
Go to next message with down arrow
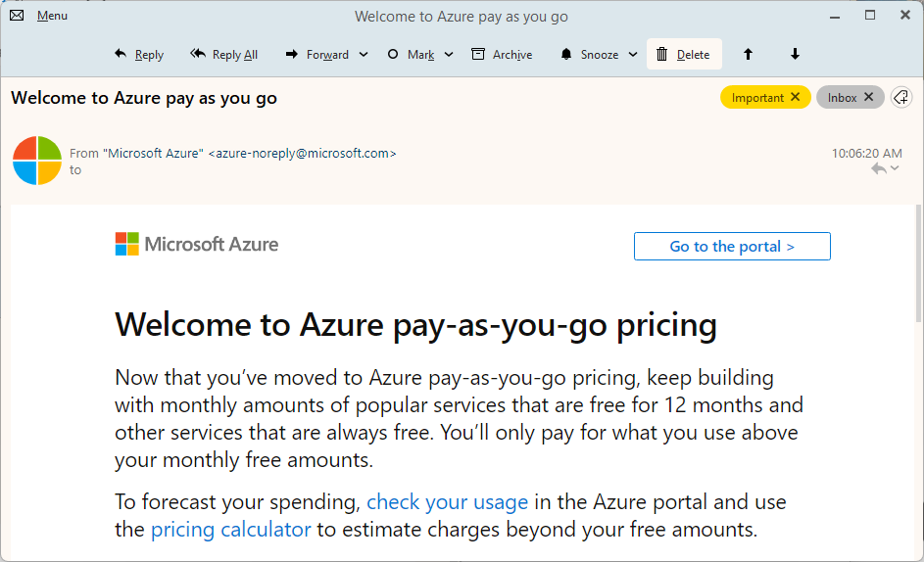[x=795, y=55]
